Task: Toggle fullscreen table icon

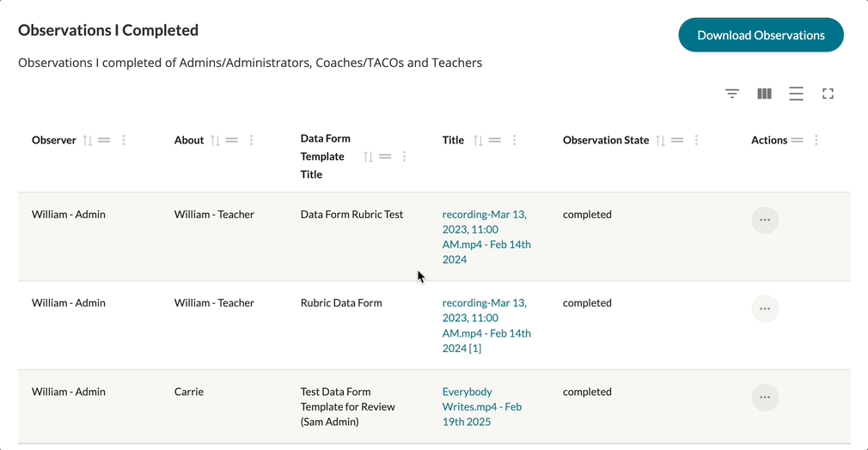Action: coord(828,94)
